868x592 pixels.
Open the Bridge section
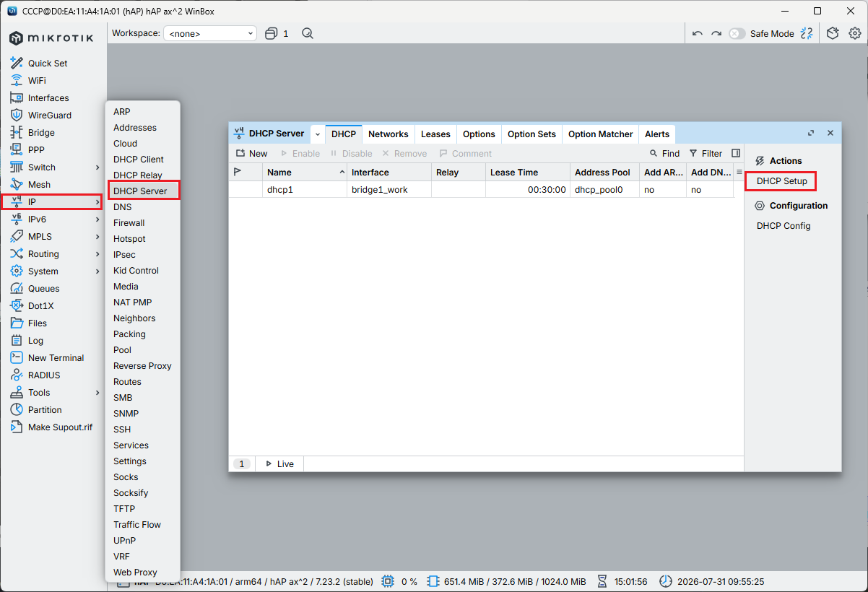click(41, 133)
